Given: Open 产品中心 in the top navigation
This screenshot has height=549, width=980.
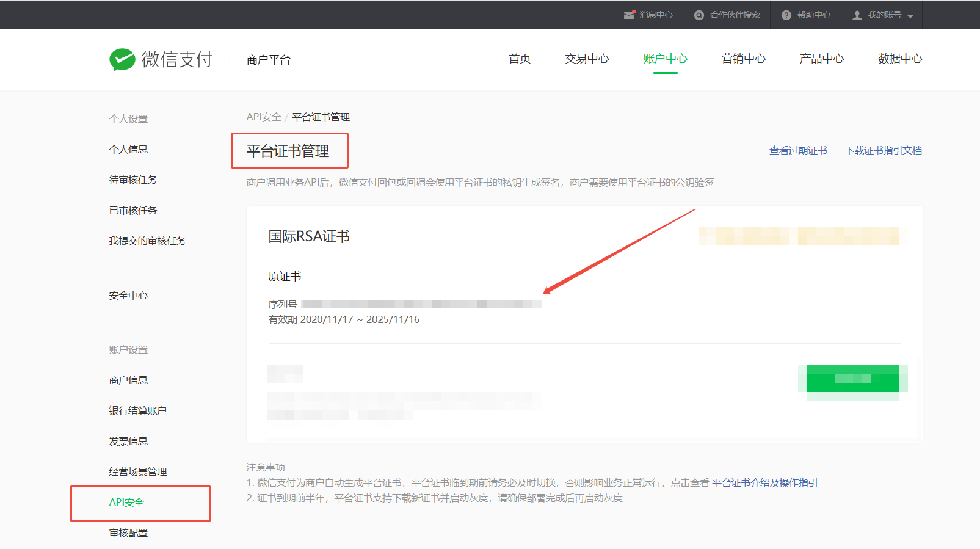Looking at the screenshot, I should pyautogui.click(x=821, y=59).
